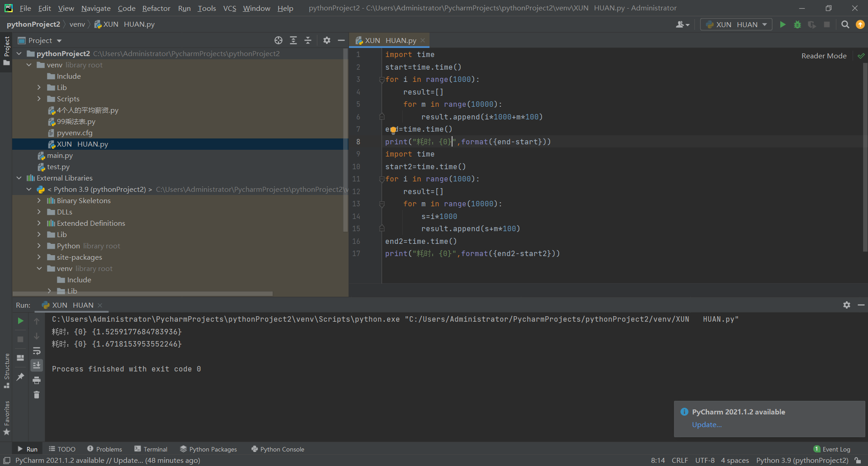Click the Update... link in notification
Viewport: 868px width, 466px height.
point(707,424)
